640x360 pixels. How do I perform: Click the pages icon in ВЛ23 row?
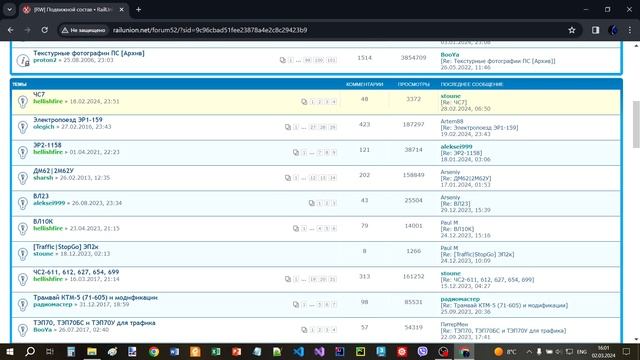point(311,203)
